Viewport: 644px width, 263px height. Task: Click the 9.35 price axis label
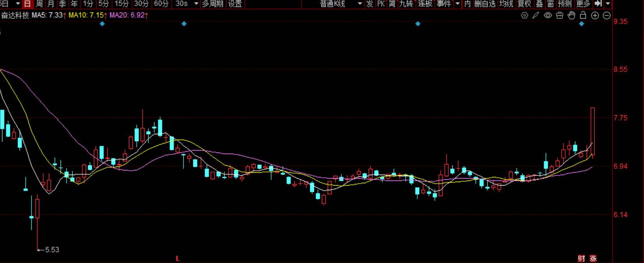621,21
